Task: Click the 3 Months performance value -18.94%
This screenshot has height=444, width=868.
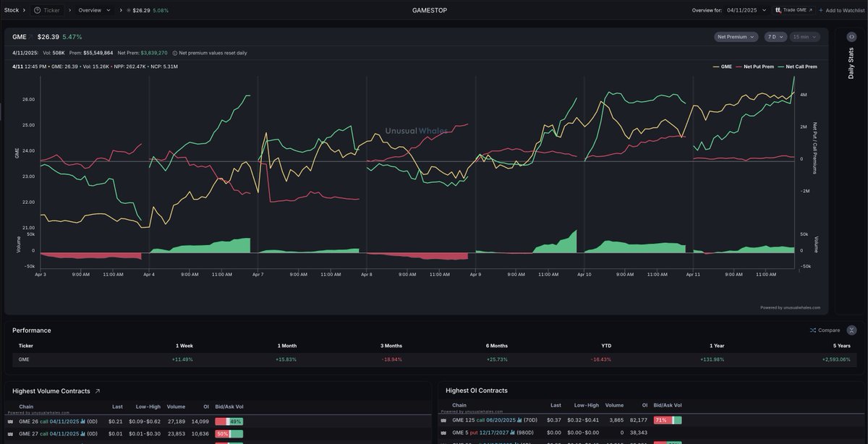Action: (x=391, y=359)
